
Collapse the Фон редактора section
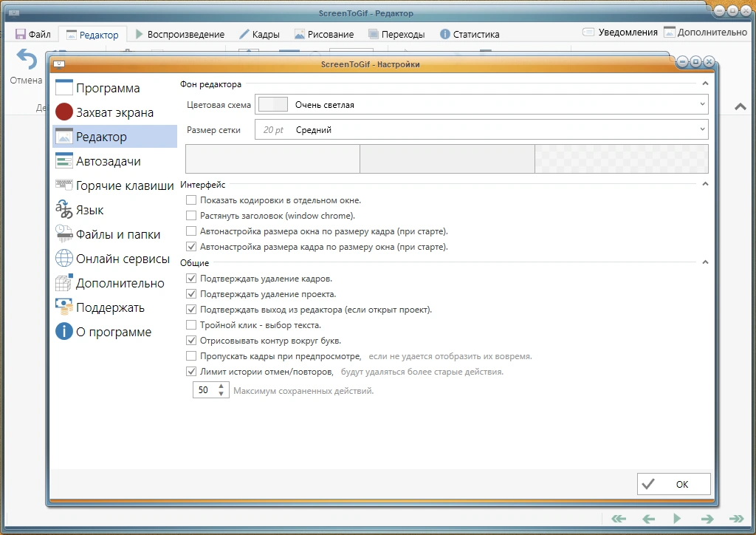(x=705, y=84)
